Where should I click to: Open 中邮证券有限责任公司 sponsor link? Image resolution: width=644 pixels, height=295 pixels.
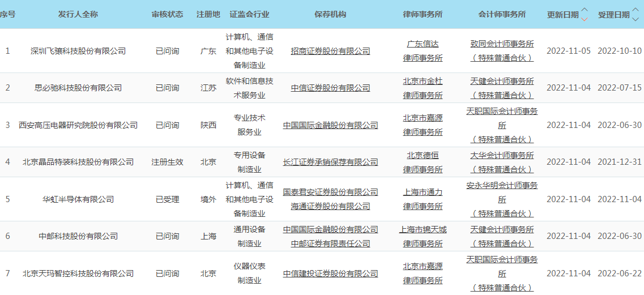330,243
